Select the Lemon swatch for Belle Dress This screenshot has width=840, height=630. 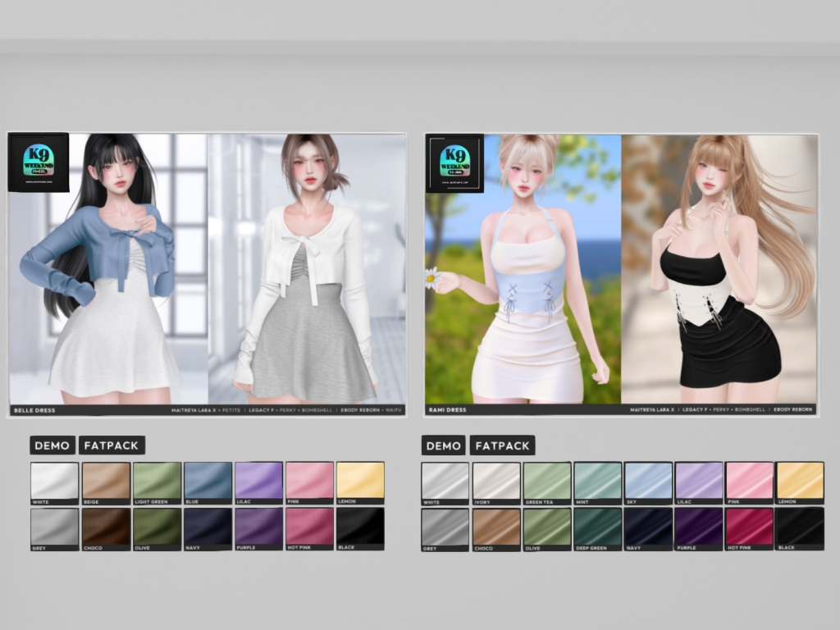[x=360, y=482]
